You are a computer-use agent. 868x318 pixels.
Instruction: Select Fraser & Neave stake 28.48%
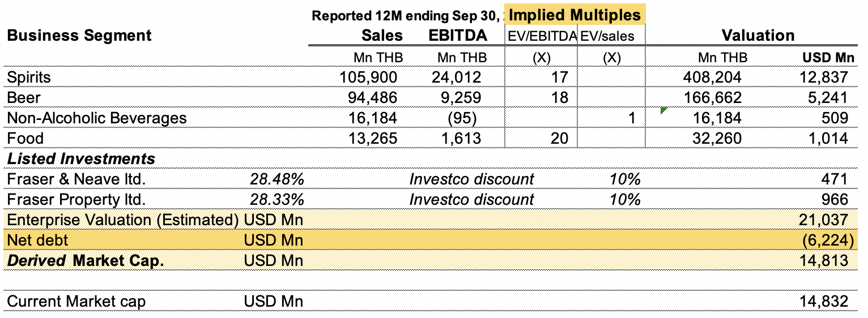tap(277, 179)
